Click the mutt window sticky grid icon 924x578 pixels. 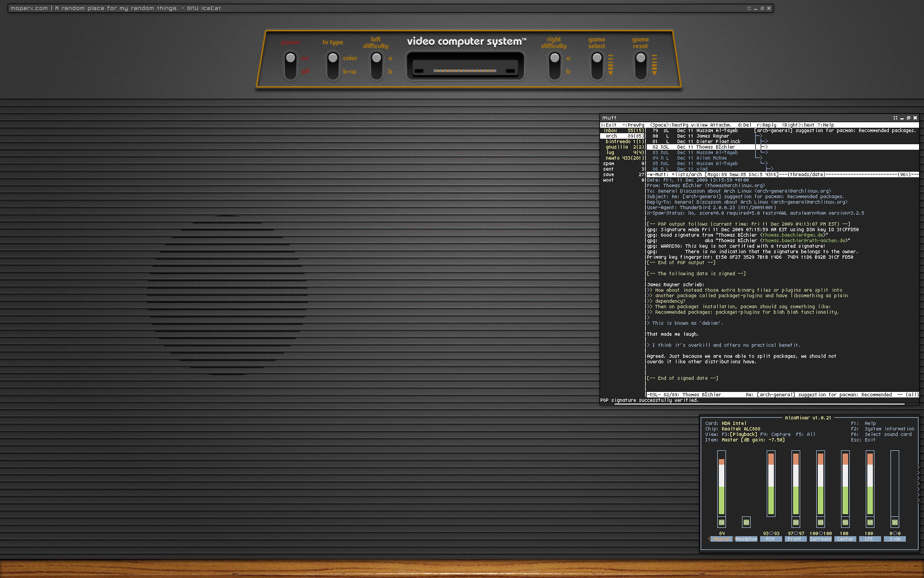[x=895, y=118]
